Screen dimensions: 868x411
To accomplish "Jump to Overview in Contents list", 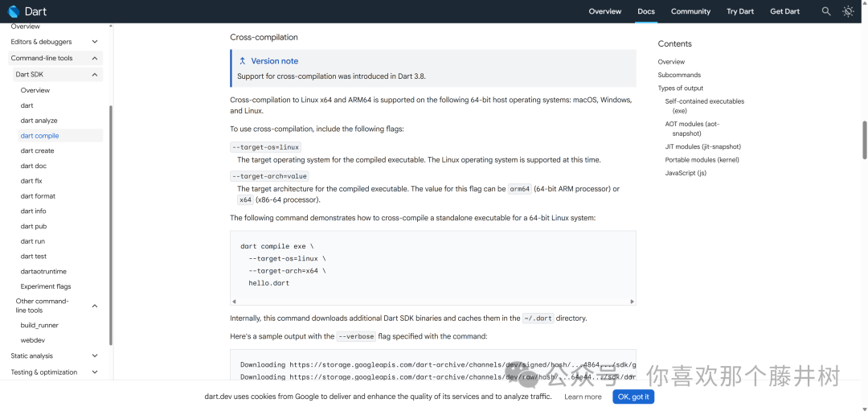I will (x=671, y=61).
